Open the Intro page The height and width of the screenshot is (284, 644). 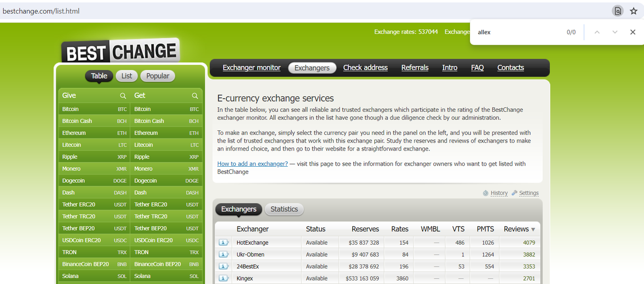(x=450, y=68)
